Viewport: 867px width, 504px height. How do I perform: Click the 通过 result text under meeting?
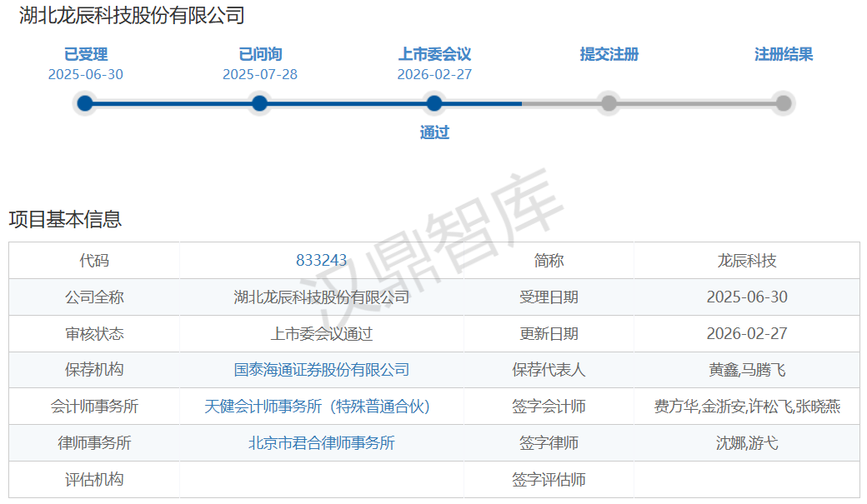434,132
